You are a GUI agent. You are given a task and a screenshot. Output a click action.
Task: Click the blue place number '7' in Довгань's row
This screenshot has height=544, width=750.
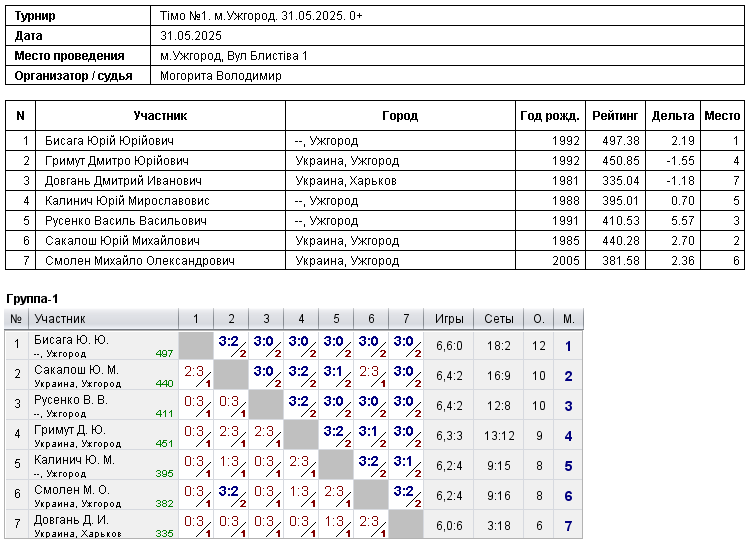(x=568, y=526)
